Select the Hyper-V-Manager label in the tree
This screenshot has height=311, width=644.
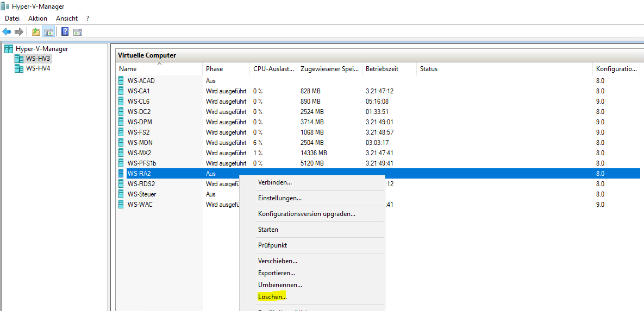pyautogui.click(x=42, y=49)
